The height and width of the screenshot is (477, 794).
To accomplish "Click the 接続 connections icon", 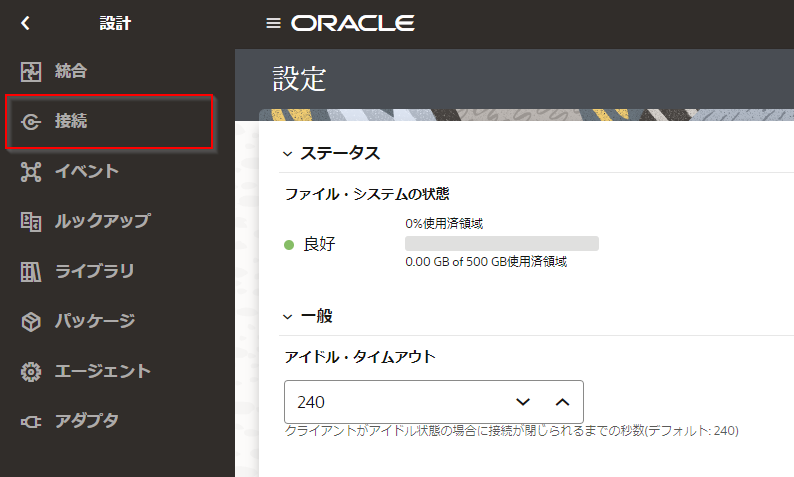I will tap(31, 122).
